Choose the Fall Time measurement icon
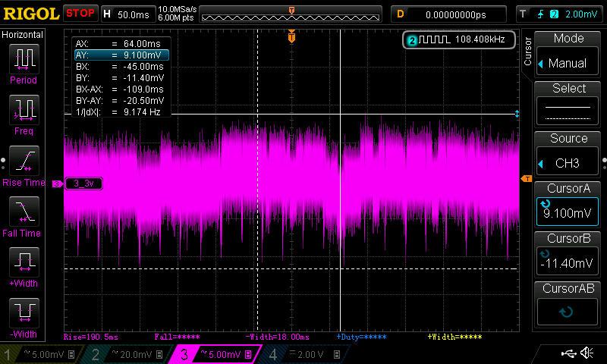This screenshot has height=364, width=607. (x=24, y=212)
